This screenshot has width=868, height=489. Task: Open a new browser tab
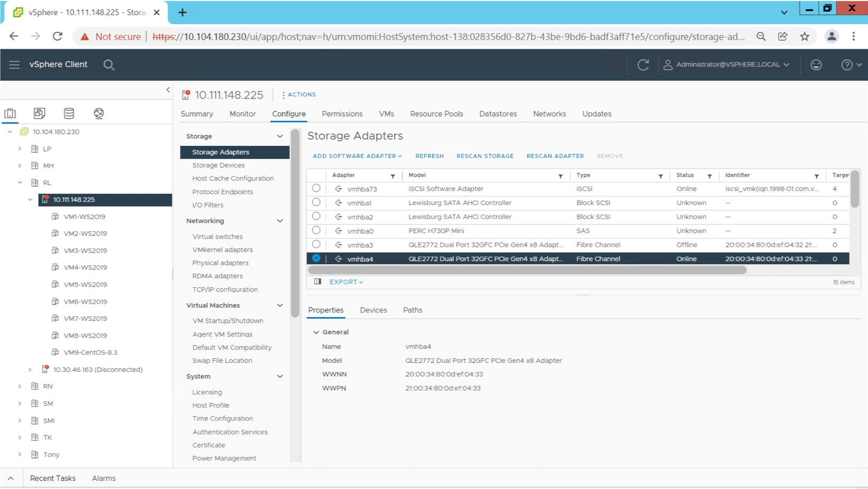(x=182, y=12)
